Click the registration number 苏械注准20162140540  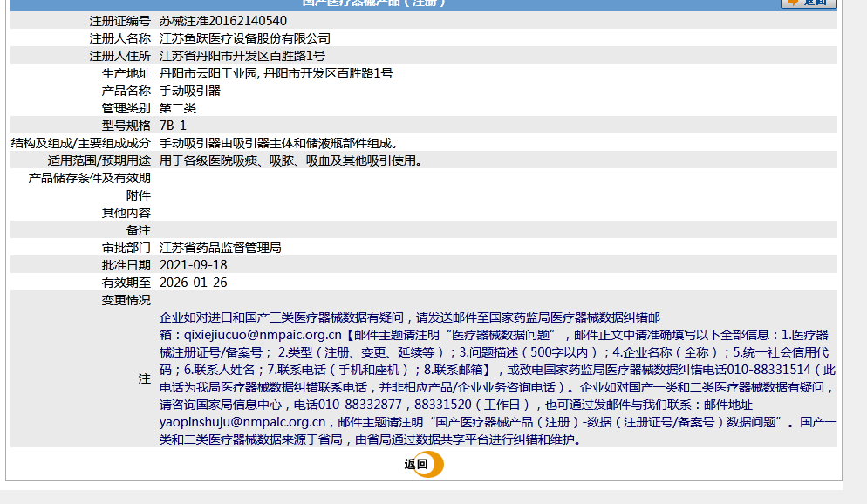click(222, 21)
